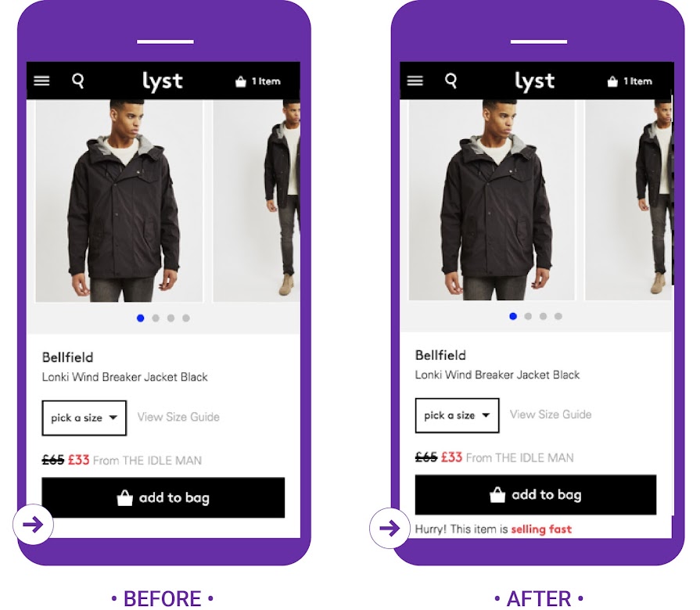Select second carousel dot in BEFORE phone

coord(156,318)
